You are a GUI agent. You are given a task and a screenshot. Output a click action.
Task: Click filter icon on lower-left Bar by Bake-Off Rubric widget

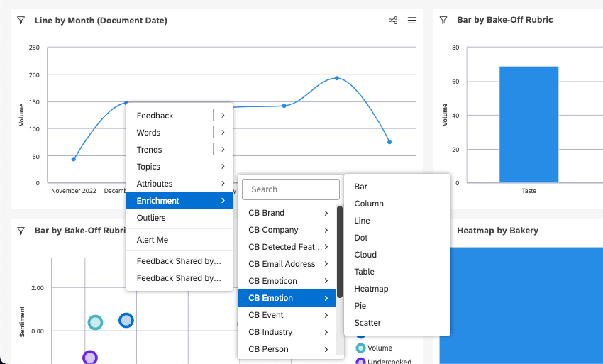[21, 231]
